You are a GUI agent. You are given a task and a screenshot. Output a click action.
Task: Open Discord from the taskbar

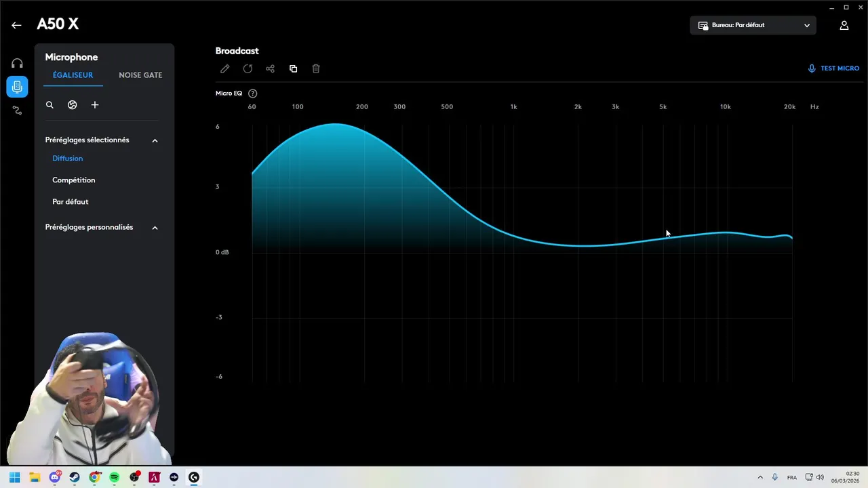click(55, 477)
